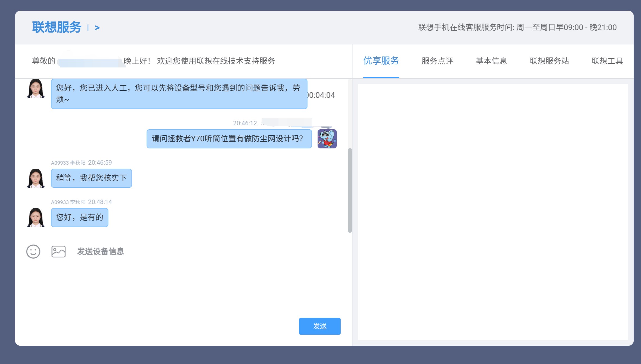This screenshot has width=641, height=364.
Task: Click the message 请问拯救者Y70听筒位置有做防尘网设计吗？
Action: pyautogui.click(x=229, y=139)
